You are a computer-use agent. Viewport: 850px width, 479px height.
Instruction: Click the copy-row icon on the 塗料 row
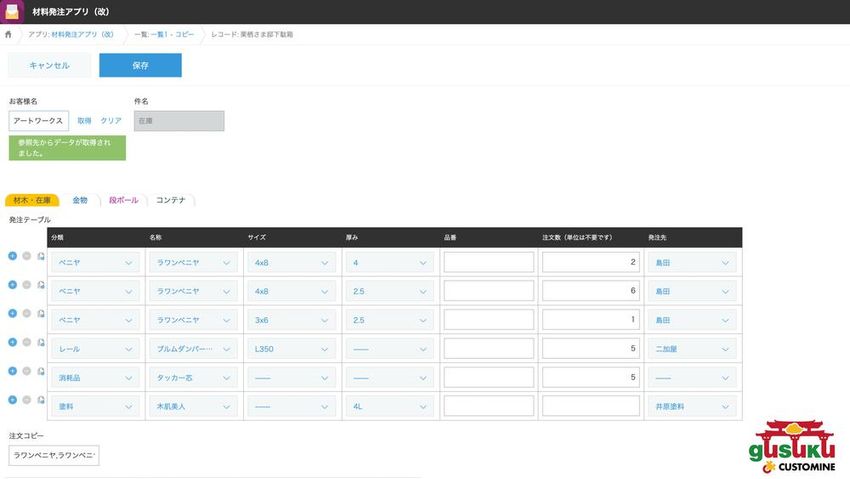(41, 400)
